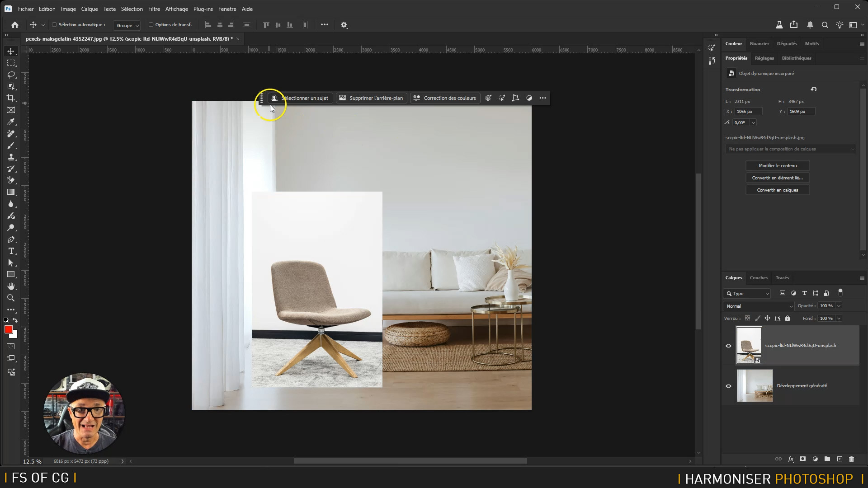Expand the Opacité value dropdown arrow
868x488 pixels.
(839, 306)
